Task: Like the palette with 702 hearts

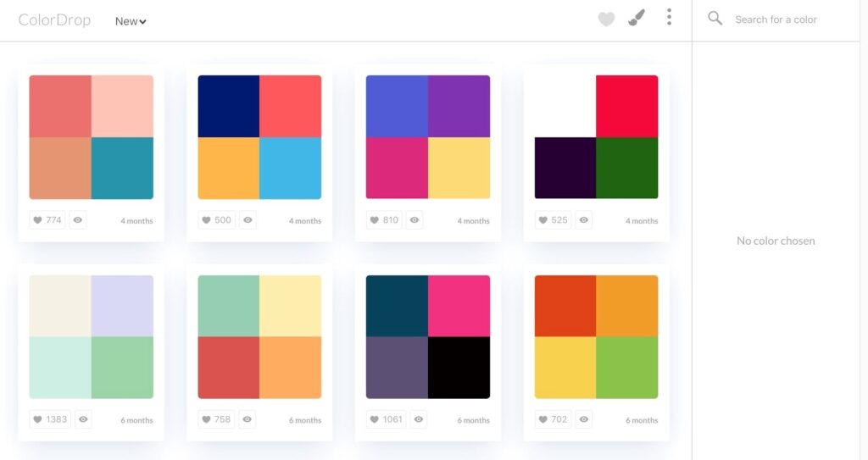Action: click(553, 419)
